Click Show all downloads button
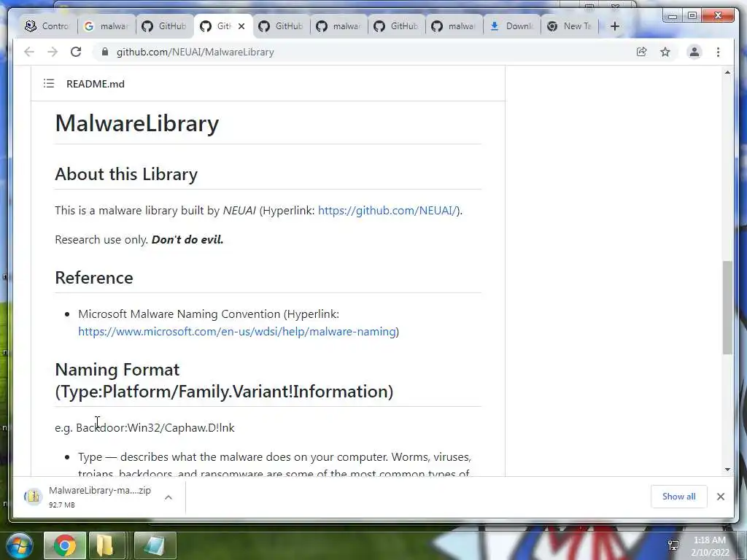 point(678,497)
